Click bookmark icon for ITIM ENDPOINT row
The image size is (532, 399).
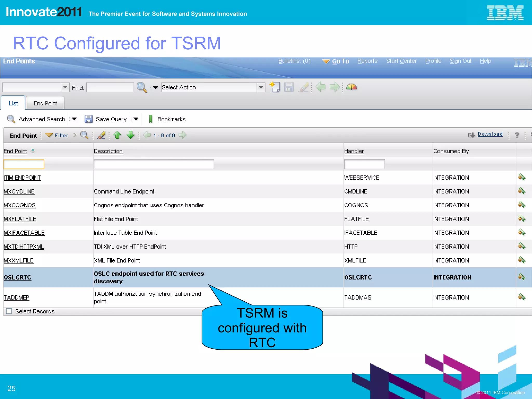(x=522, y=177)
